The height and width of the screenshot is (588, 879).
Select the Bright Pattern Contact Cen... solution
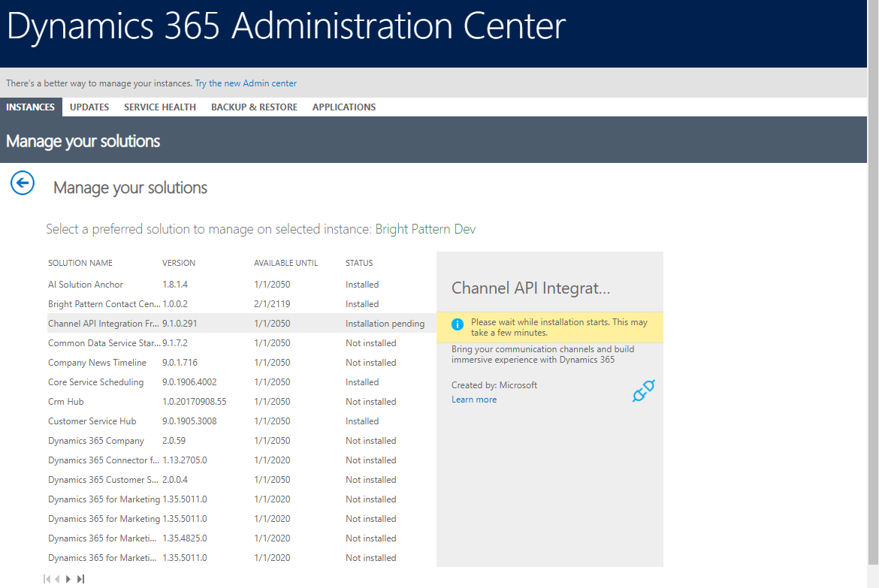click(241, 304)
